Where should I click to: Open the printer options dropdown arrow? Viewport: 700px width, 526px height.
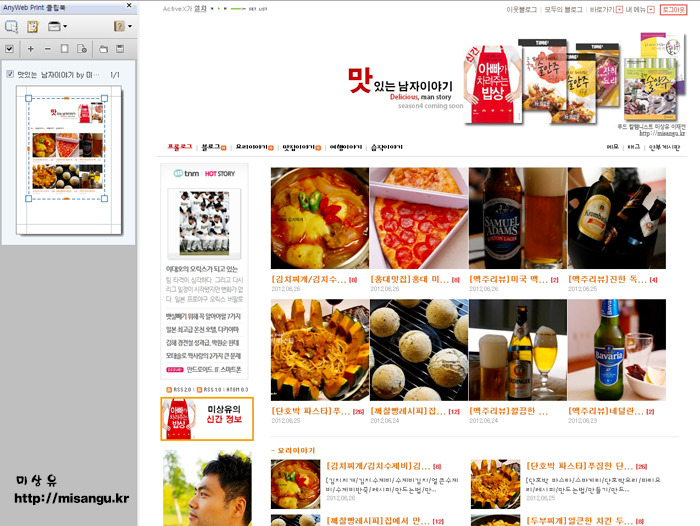pos(65,27)
